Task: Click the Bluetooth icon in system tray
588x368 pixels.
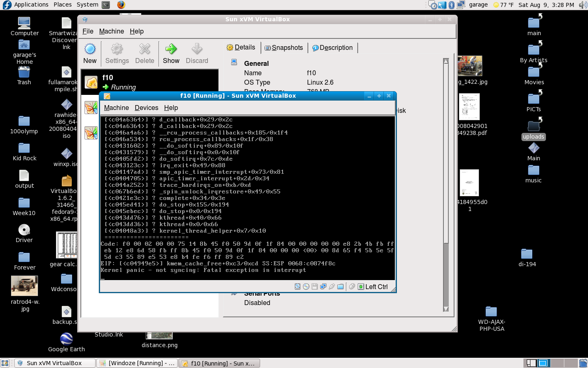Action: 451,5
